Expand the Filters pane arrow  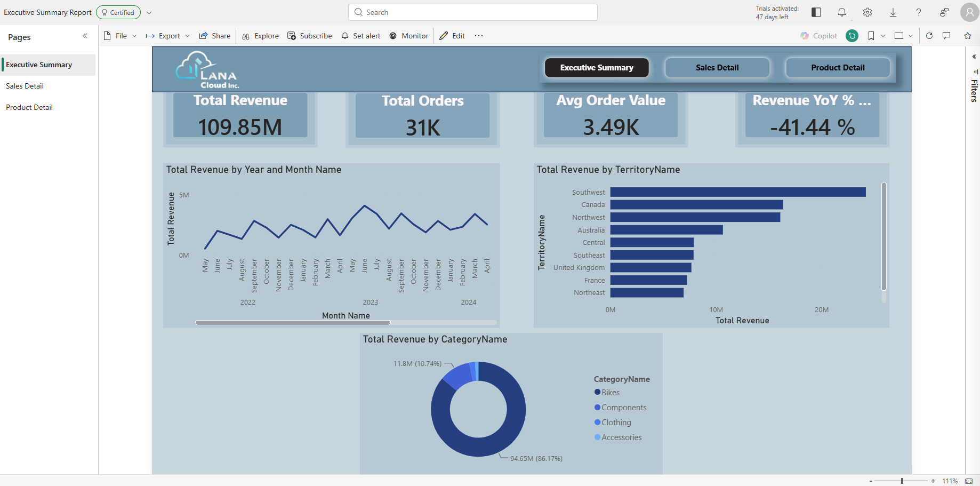pyautogui.click(x=974, y=57)
